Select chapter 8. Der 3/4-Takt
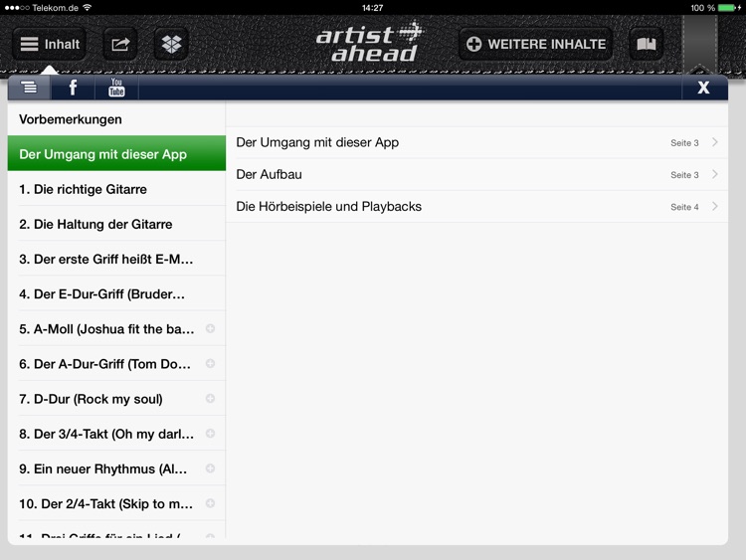This screenshot has height=560, width=746. tap(116, 434)
